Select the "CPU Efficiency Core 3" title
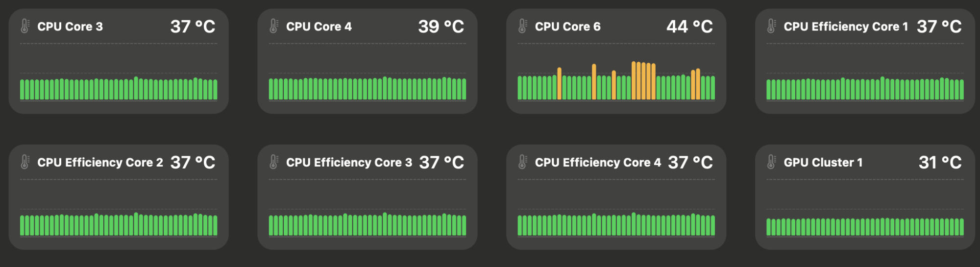 (x=349, y=162)
